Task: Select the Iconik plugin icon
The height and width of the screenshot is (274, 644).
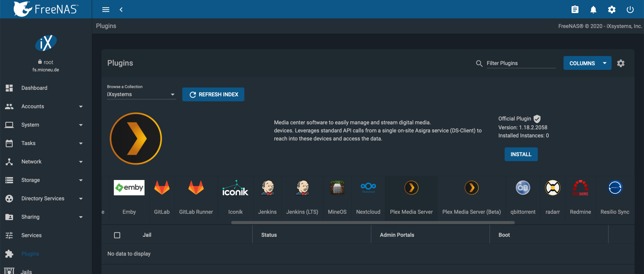Action: (x=235, y=188)
